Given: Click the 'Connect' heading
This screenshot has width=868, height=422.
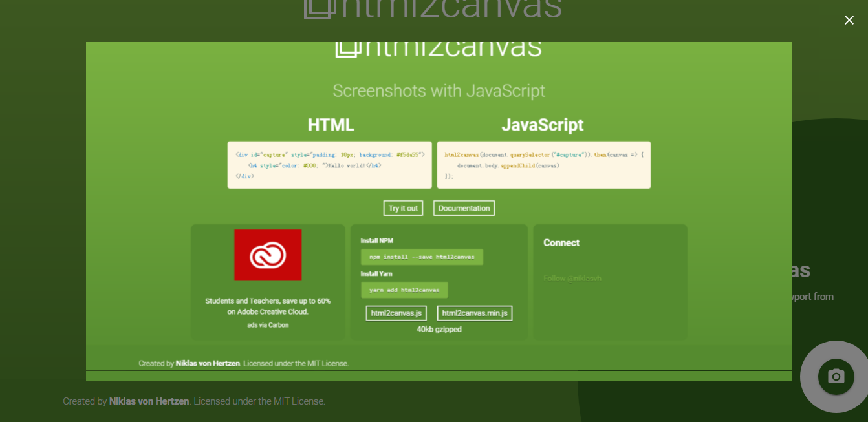Looking at the screenshot, I should click(x=561, y=242).
